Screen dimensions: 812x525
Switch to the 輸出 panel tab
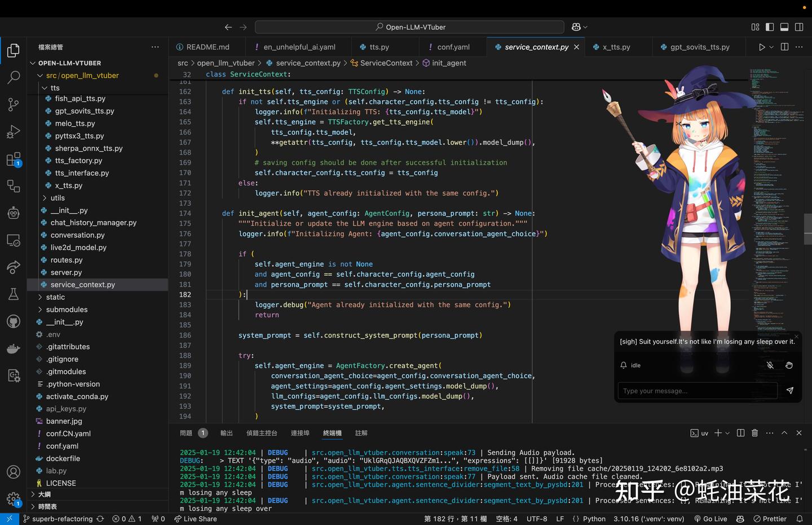pos(226,433)
